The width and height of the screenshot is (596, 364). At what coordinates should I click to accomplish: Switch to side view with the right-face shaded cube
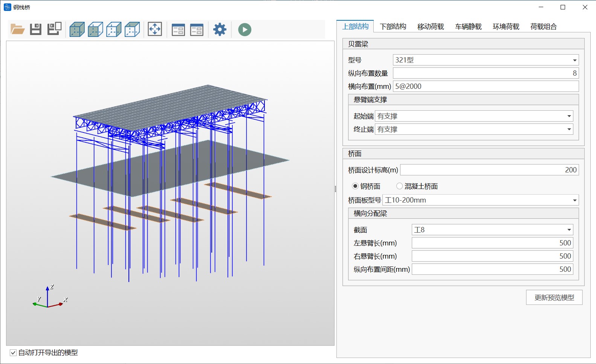point(114,29)
